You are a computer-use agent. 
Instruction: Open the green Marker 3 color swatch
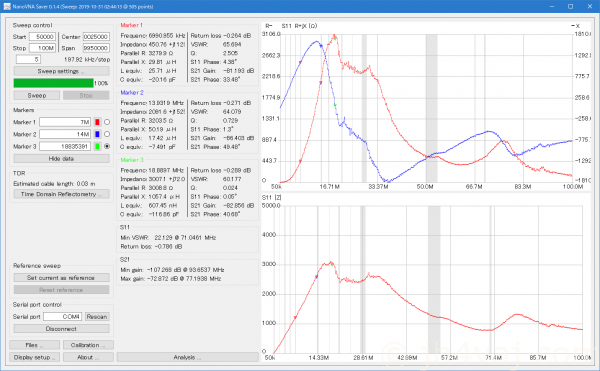click(x=97, y=146)
